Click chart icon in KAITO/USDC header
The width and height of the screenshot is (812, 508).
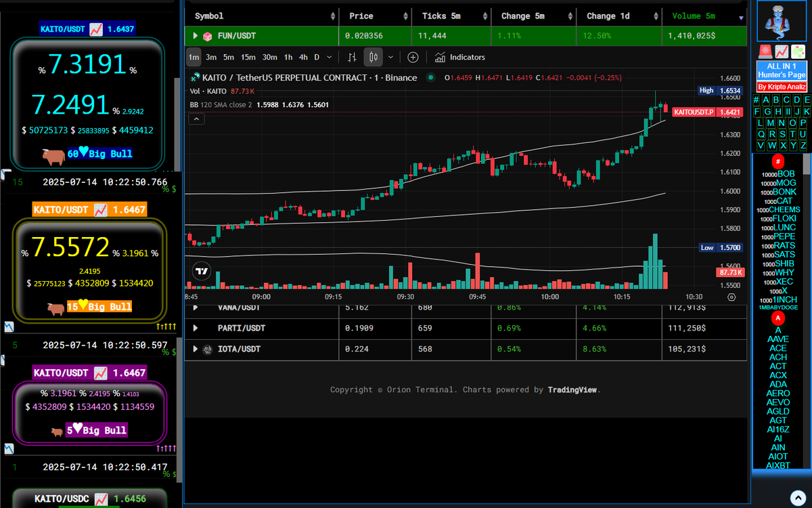click(x=100, y=499)
